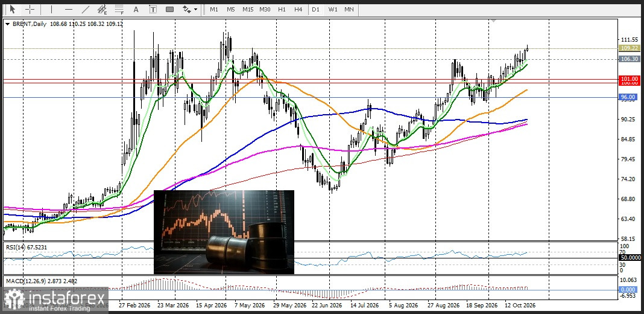Click the 27 Aug 2026 date label
This screenshot has width=644, height=314.
tap(444, 306)
